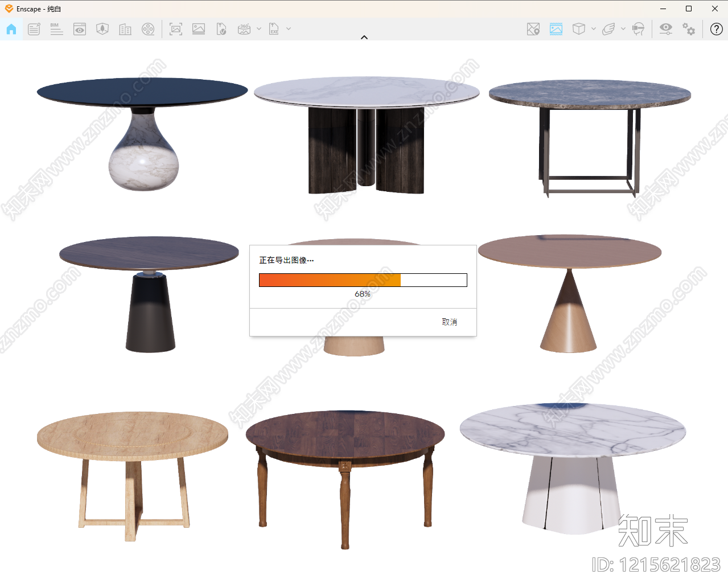Click the orange export progress bar
Viewport: 728px width, 587px height.
(363, 280)
